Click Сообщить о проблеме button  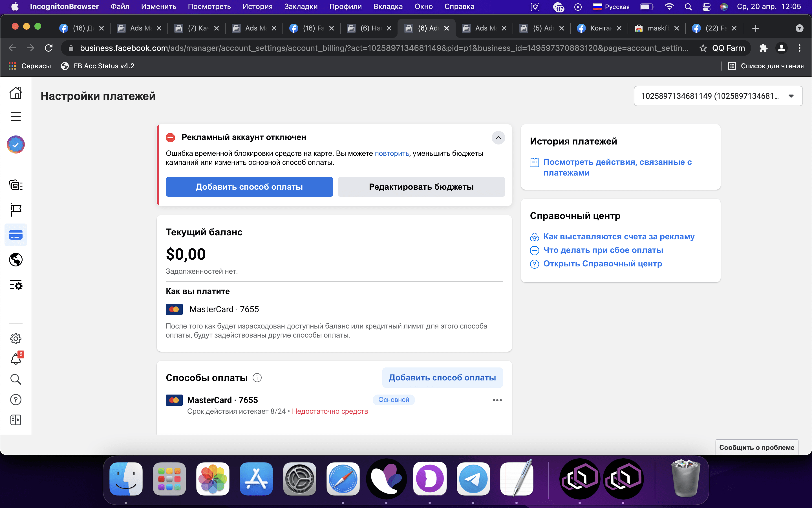757,448
